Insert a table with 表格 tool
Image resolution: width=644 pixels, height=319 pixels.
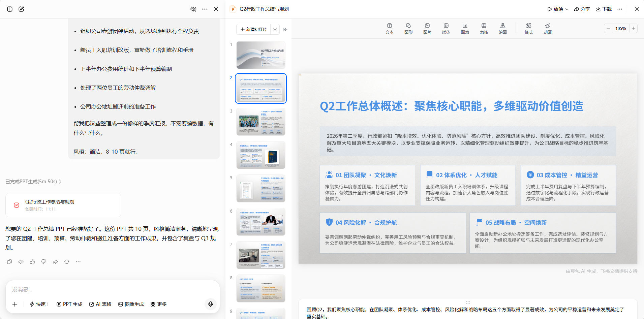(484, 29)
